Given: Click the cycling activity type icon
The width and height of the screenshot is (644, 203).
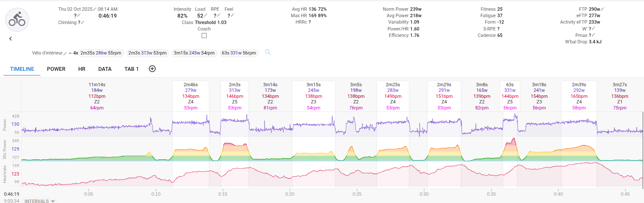Looking at the screenshot, I should point(17,19).
